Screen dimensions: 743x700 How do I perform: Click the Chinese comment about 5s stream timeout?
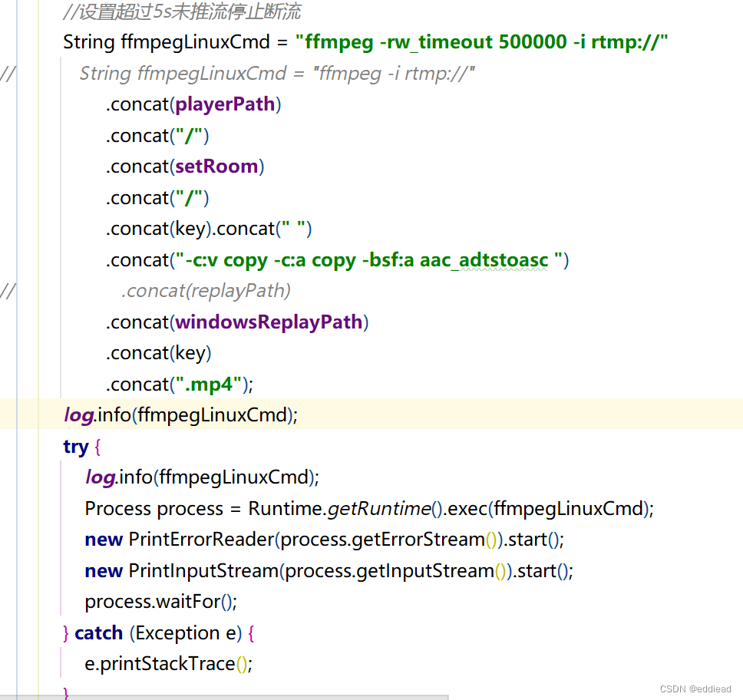click(182, 12)
